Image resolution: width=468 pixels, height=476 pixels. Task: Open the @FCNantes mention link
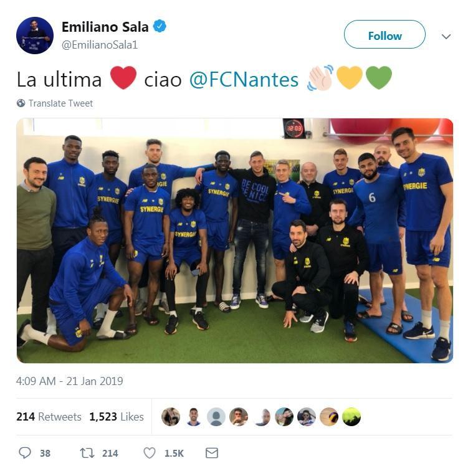[244, 80]
